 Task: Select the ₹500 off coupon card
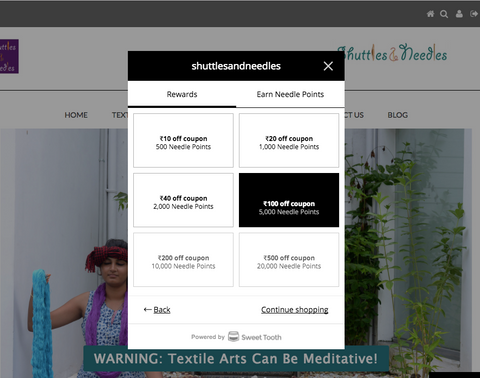point(289,260)
